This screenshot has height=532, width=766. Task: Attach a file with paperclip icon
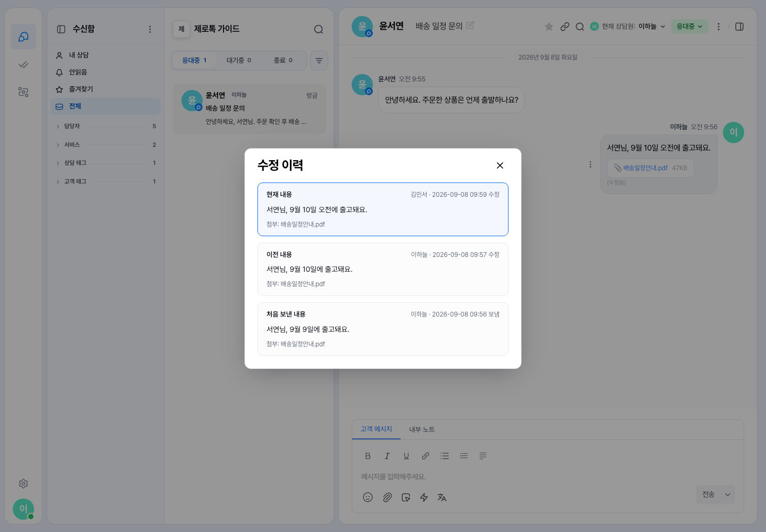(x=387, y=497)
